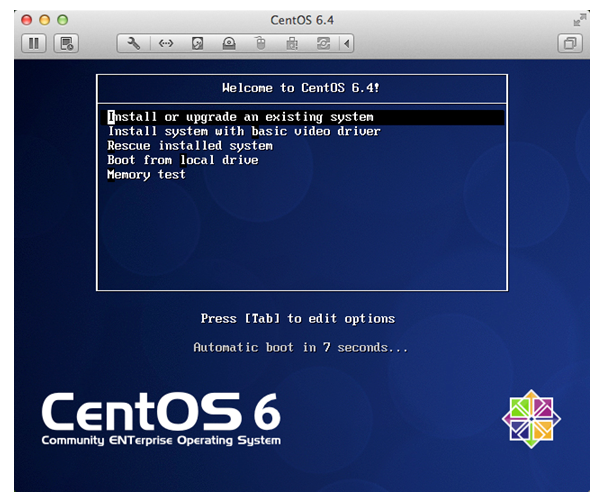Switch to Unity view button
This screenshot has width=599, height=497.
[x=570, y=43]
